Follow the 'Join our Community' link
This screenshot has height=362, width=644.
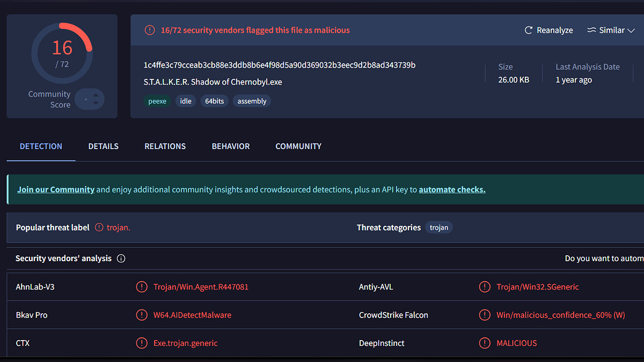click(56, 189)
